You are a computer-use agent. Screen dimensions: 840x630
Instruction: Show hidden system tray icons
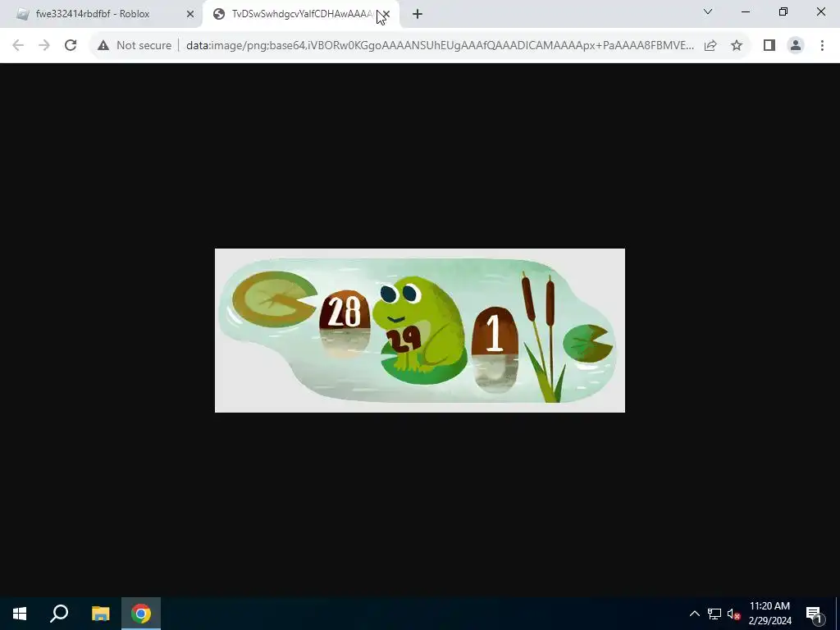pos(694,614)
